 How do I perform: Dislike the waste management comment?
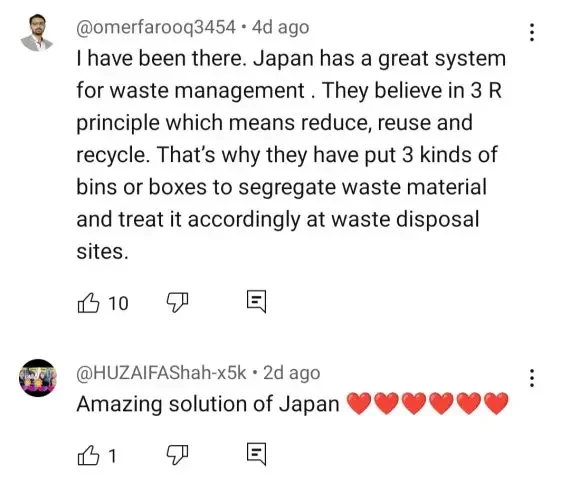[x=177, y=302]
